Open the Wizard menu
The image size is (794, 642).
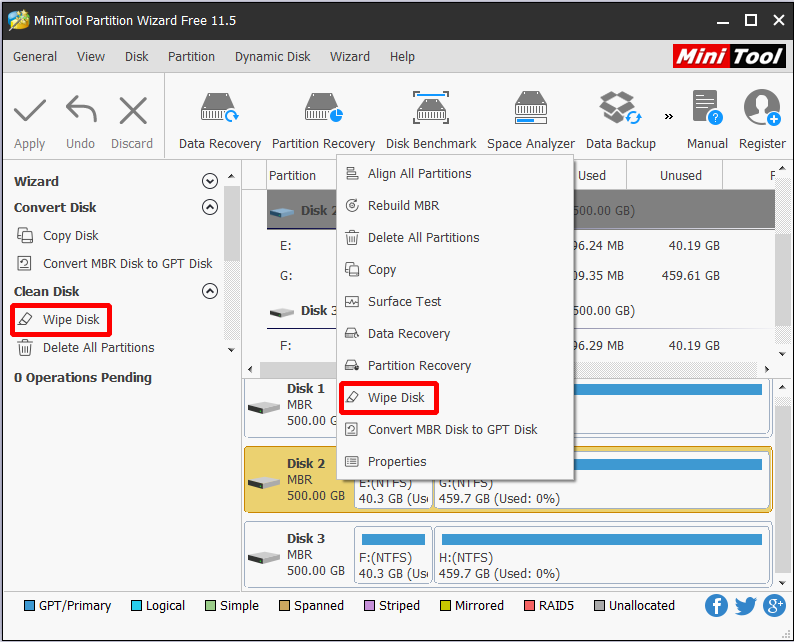(350, 57)
